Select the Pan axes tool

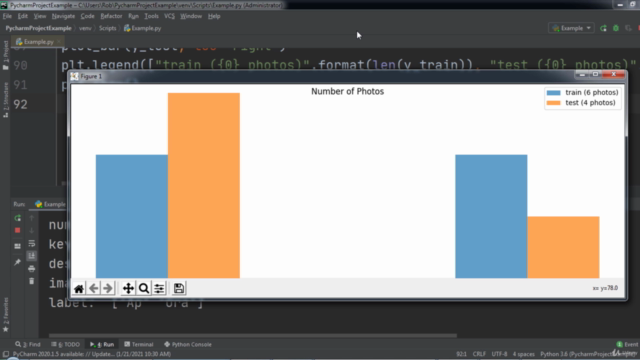[128, 289]
